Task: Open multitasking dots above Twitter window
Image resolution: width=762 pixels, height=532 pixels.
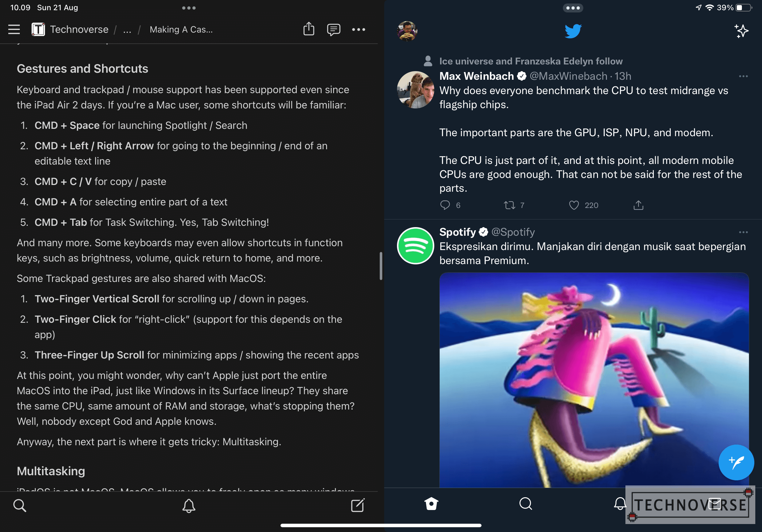Action: [573, 8]
